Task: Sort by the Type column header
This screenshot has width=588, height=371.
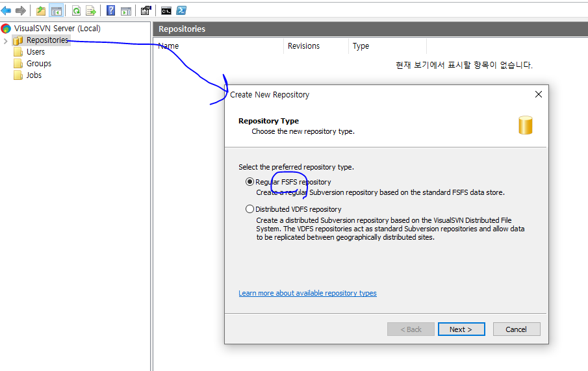Action: point(388,46)
